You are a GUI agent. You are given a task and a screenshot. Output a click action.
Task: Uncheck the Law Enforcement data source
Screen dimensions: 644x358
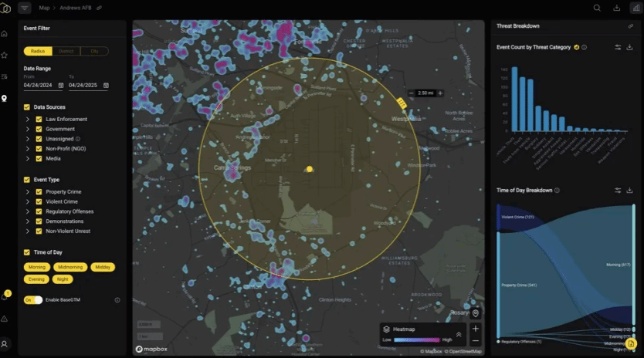39,120
